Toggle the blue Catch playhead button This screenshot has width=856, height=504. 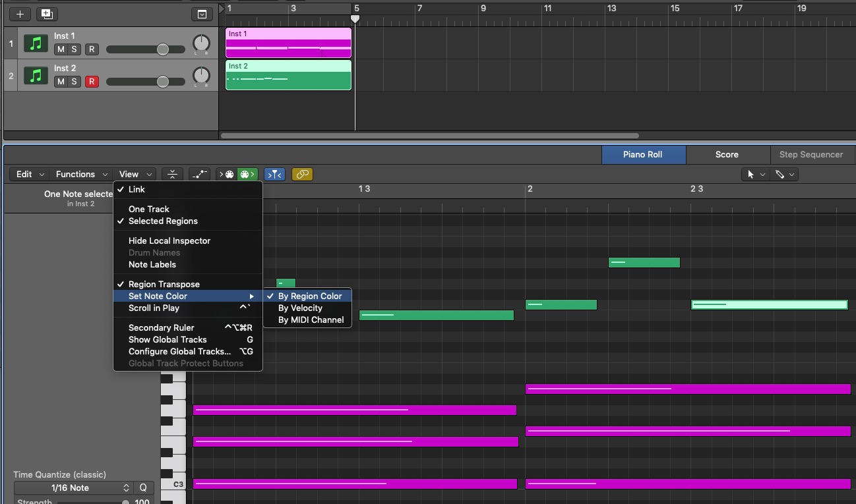[x=274, y=175]
